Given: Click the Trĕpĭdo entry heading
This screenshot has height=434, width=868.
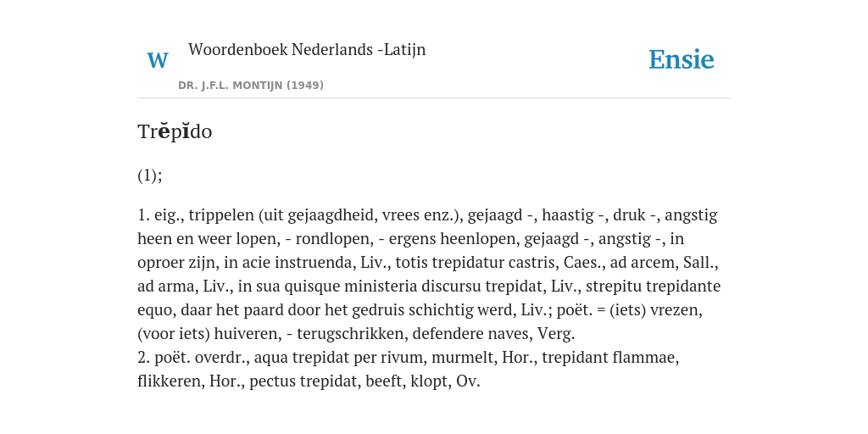Looking at the screenshot, I should coord(175,131).
